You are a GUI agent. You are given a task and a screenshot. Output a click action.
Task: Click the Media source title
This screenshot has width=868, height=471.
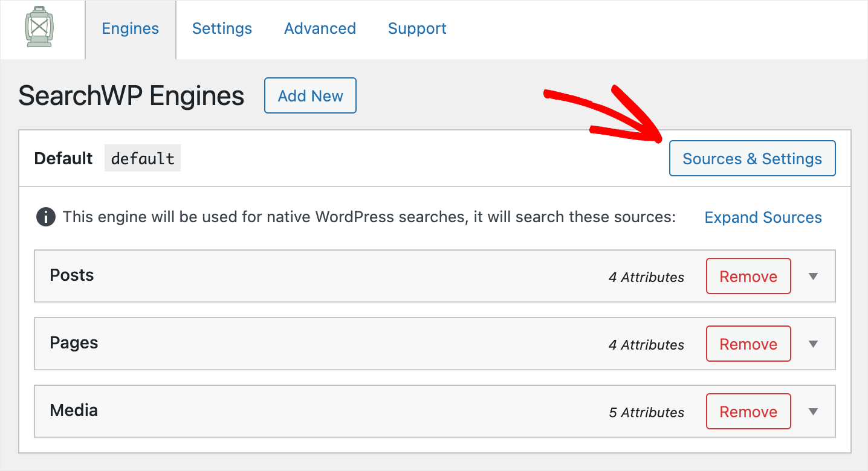(x=74, y=411)
